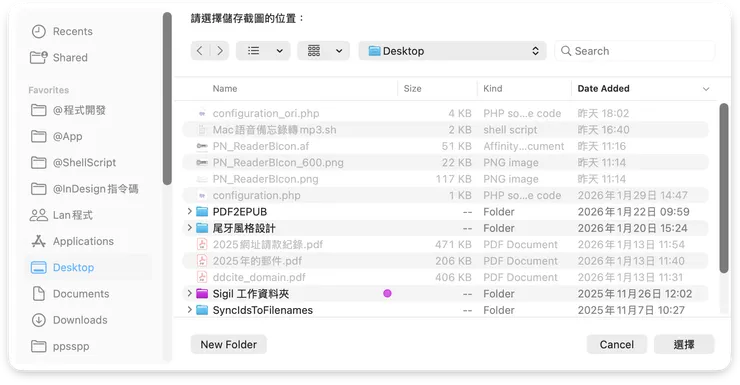This screenshot has width=740, height=385.
Task: Expand the PDF2EPUB folder
Action: click(x=189, y=211)
